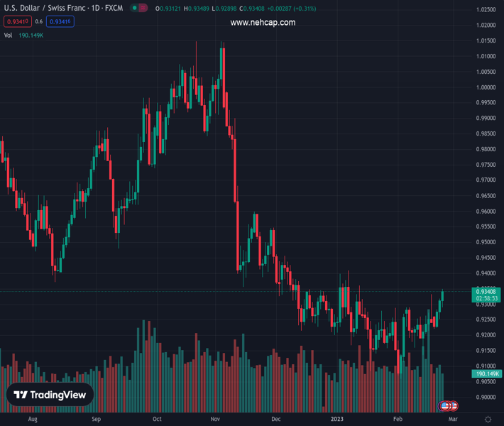
Task: Click the TradingView logo badge
Action: 50,395
